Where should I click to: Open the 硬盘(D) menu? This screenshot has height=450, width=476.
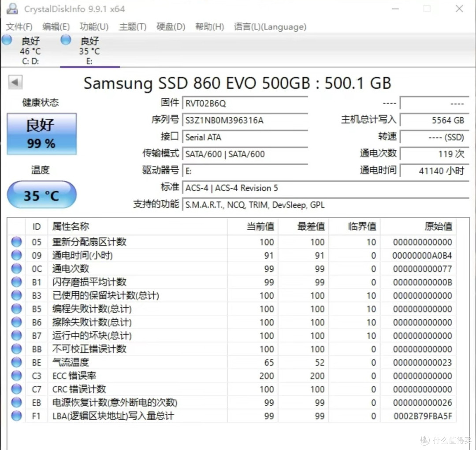tap(171, 27)
